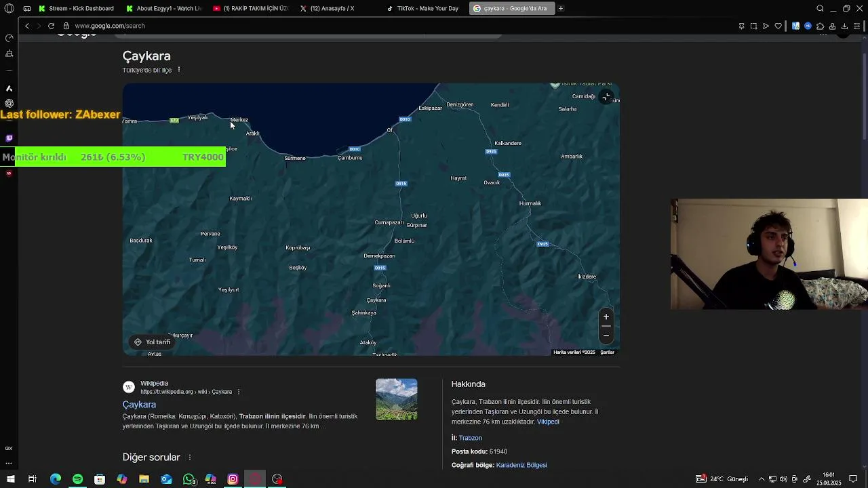The height and width of the screenshot is (488, 868).
Task: Open the extensions cube icon
Action: [820, 26]
